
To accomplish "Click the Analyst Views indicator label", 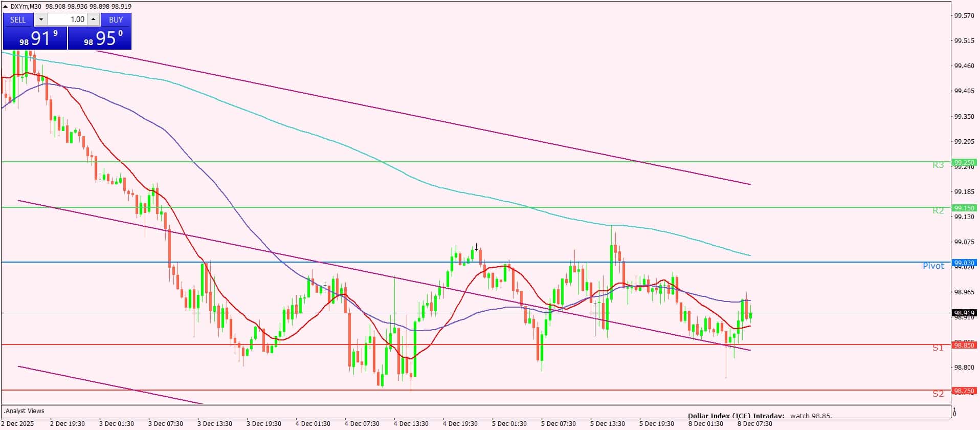I will click(24, 411).
